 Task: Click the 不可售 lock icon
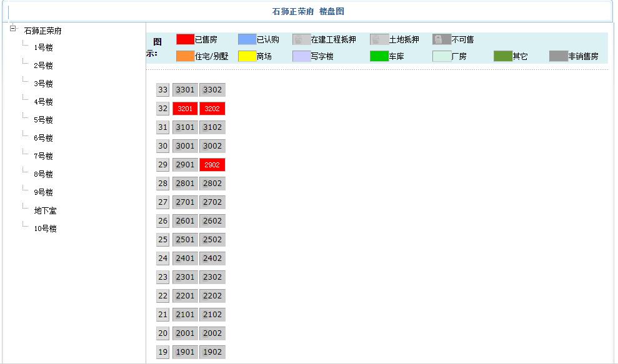pyautogui.click(x=441, y=39)
